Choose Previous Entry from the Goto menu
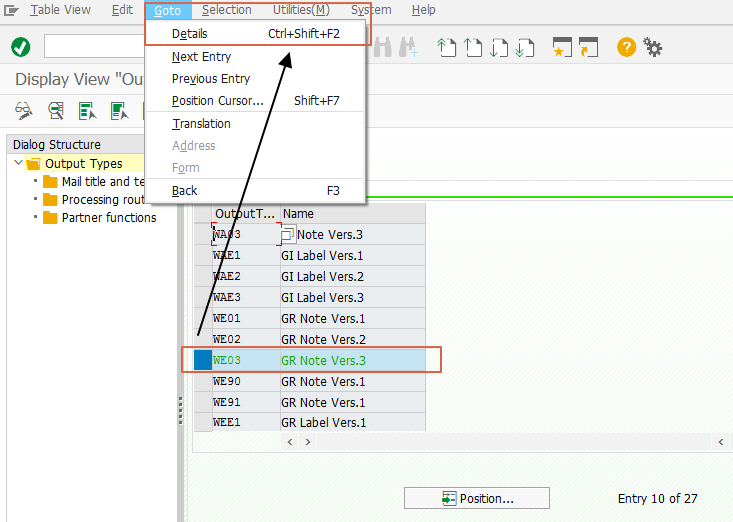733x522 pixels. (255, 79)
